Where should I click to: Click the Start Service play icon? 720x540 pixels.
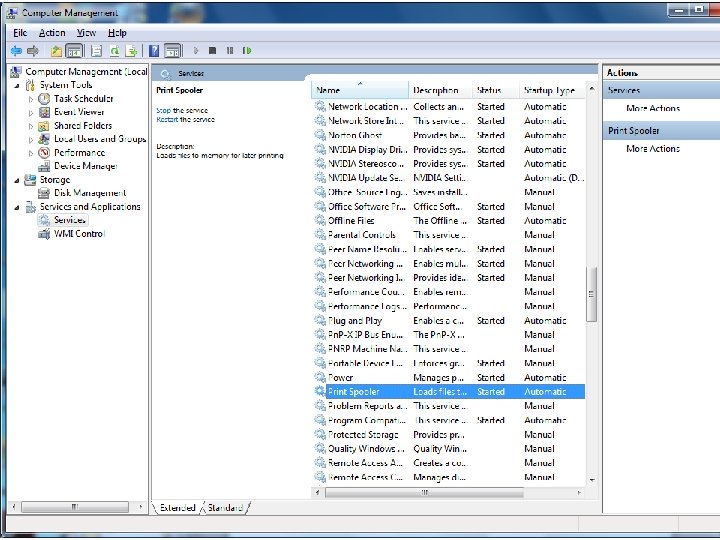pyautogui.click(x=196, y=51)
